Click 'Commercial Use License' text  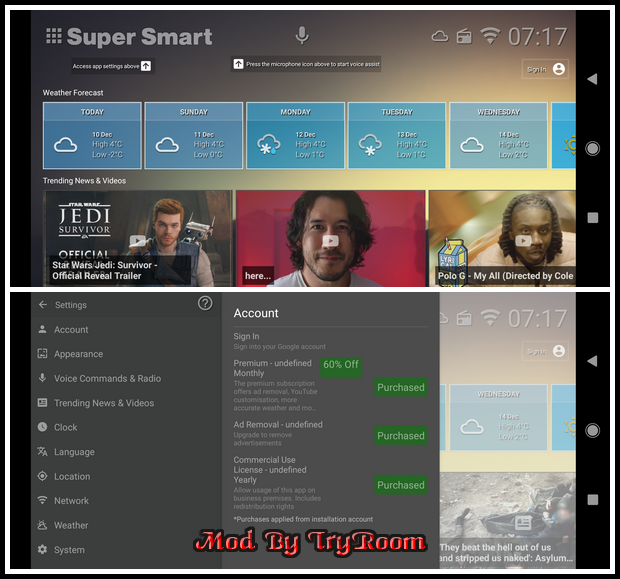pyautogui.click(x=270, y=469)
